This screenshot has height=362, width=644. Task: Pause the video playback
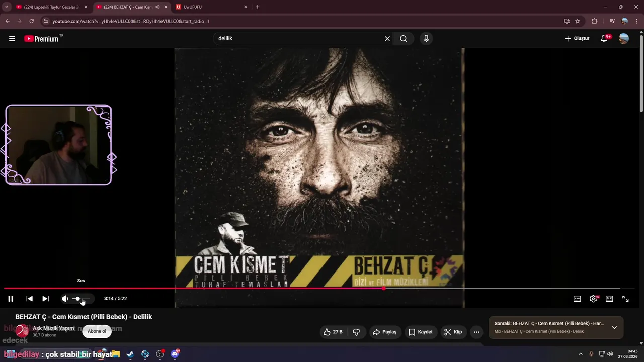pyautogui.click(x=11, y=299)
